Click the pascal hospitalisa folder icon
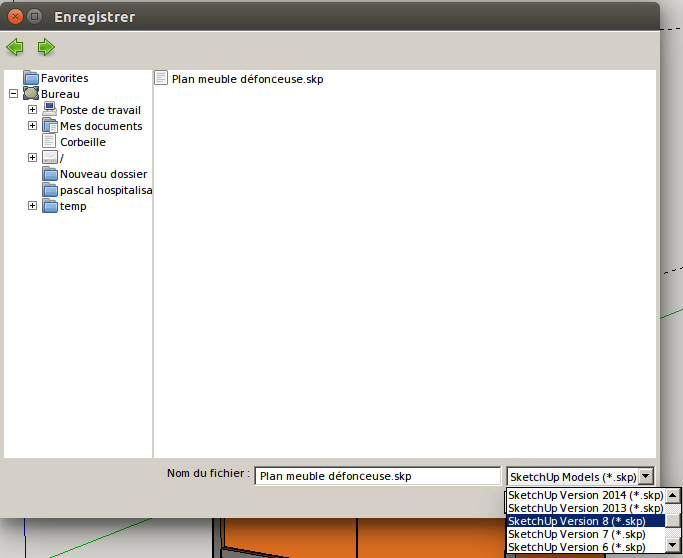The height and width of the screenshot is (558, 683). coord(50,189)
